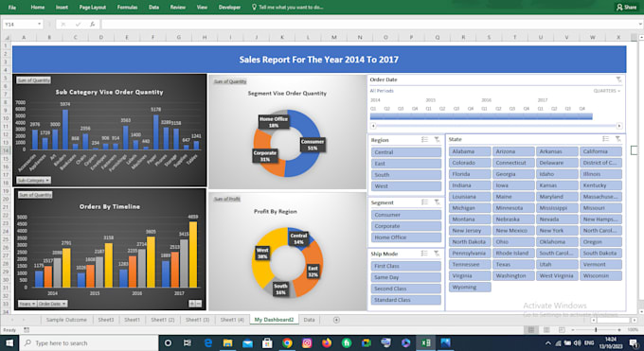Image resolution: width=644 pixels, height=351 pixels.
Task: Click the timeline scroll left arrow
Action: point(373,126)
